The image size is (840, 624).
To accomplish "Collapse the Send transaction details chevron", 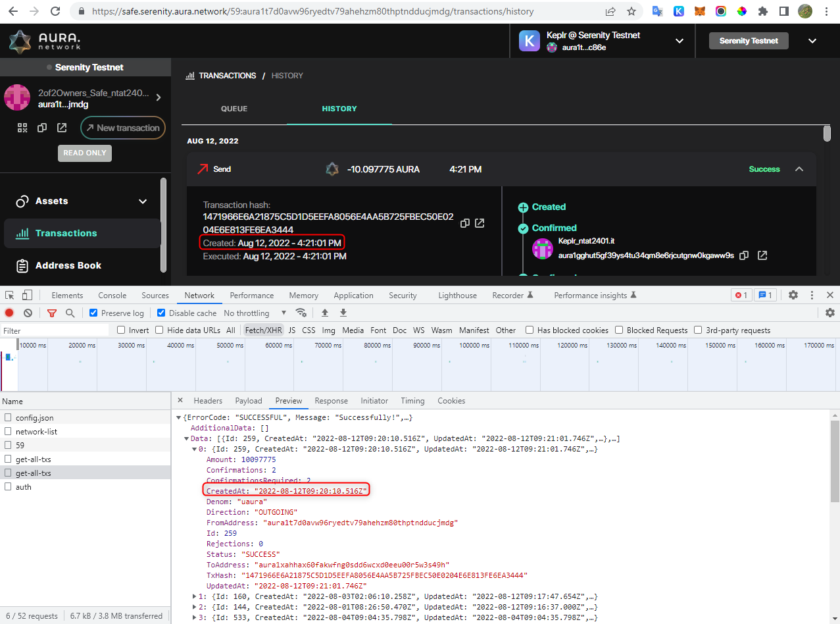I will click(799, 169).
